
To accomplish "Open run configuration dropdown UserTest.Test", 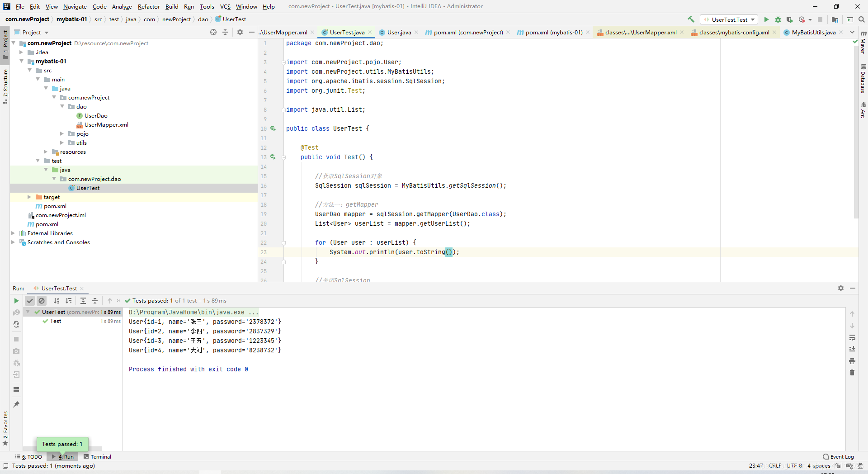I will pyautogui.click(x=729, y=19).
